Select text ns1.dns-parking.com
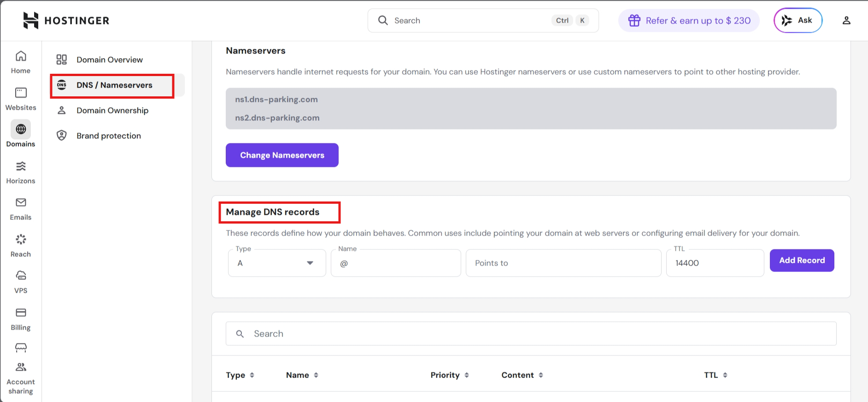The image size is (868, 402). point(276,99)
